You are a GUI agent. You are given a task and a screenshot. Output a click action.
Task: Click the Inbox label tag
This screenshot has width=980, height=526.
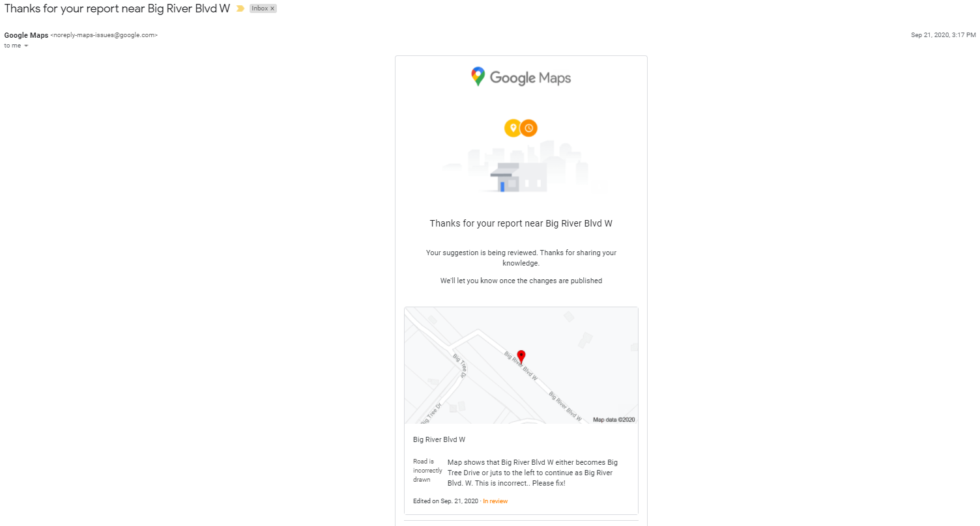pos(260,8)
